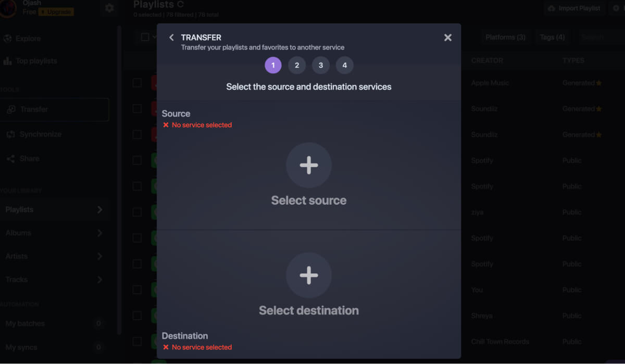The width and height of the screenshot is (625, 364).
Task: Click the Select source plus icon
Action: [309, 165]
